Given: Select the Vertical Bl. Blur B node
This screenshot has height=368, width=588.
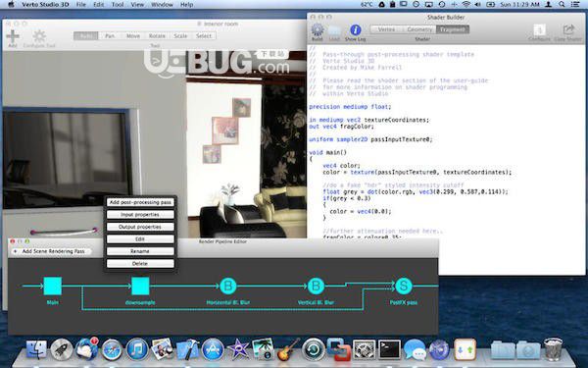Looking at the screenshot, I should pyautogui.click(x=316, y=287).
